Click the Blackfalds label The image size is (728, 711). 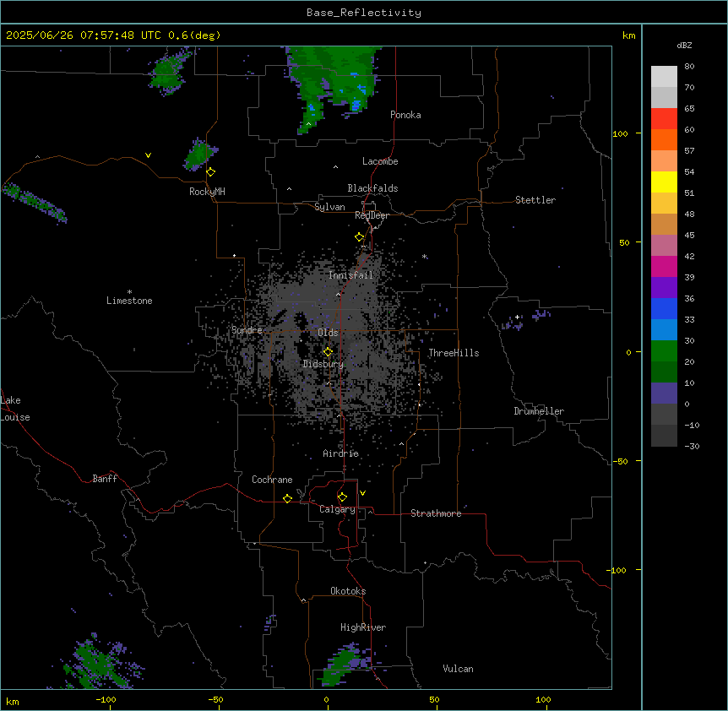click(x=372, y=188)
